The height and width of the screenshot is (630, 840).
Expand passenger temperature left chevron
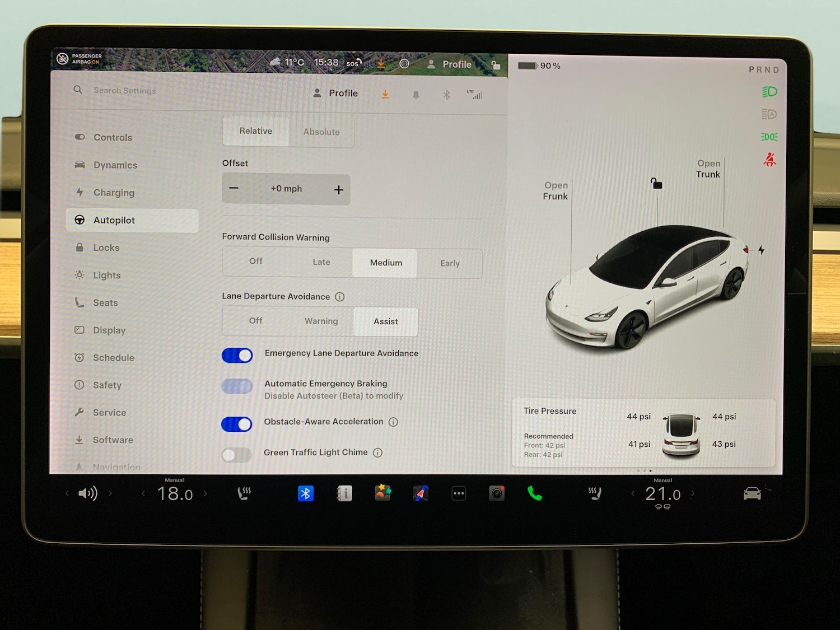tap(633, 493)
